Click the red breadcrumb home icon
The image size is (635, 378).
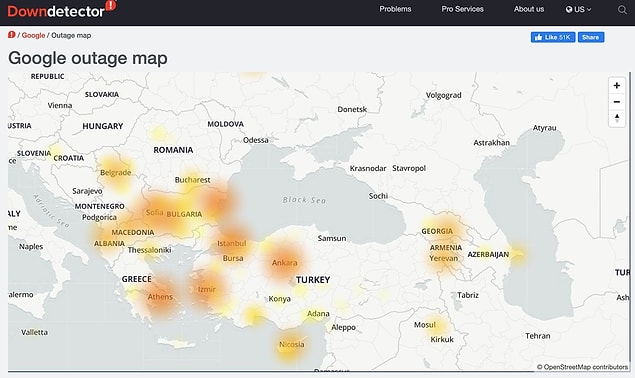click(x=11, y=35)
